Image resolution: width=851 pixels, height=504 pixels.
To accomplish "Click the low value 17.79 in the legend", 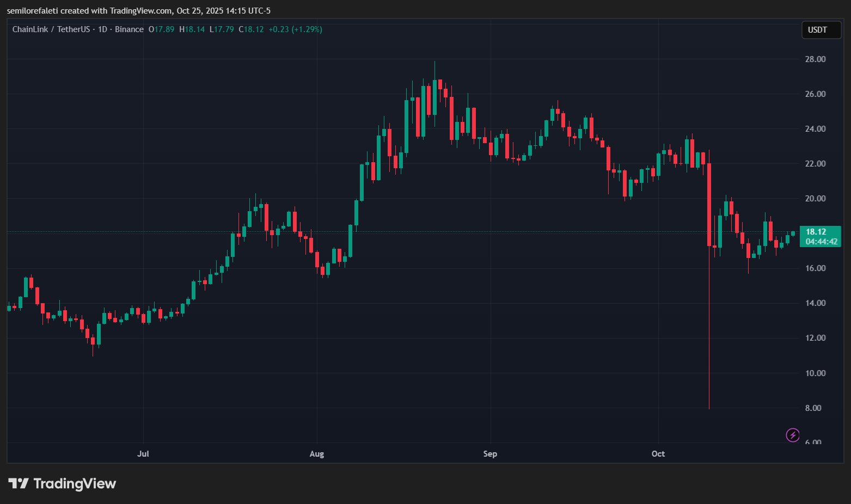I will tap(224, 29).
